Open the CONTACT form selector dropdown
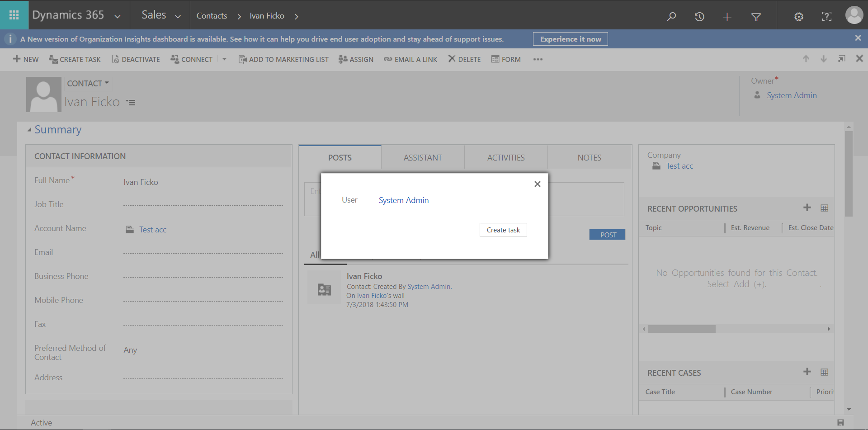 (x=88, y=83)
